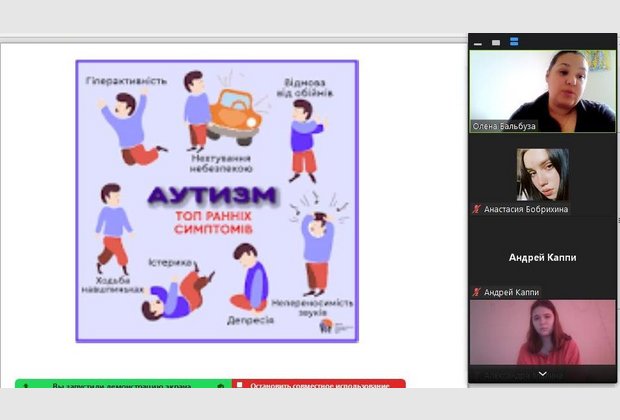Screen dimensions: 620x420
Task: Click the muted microphone icon beside Андрей Каппи
Action: (476, 292)
